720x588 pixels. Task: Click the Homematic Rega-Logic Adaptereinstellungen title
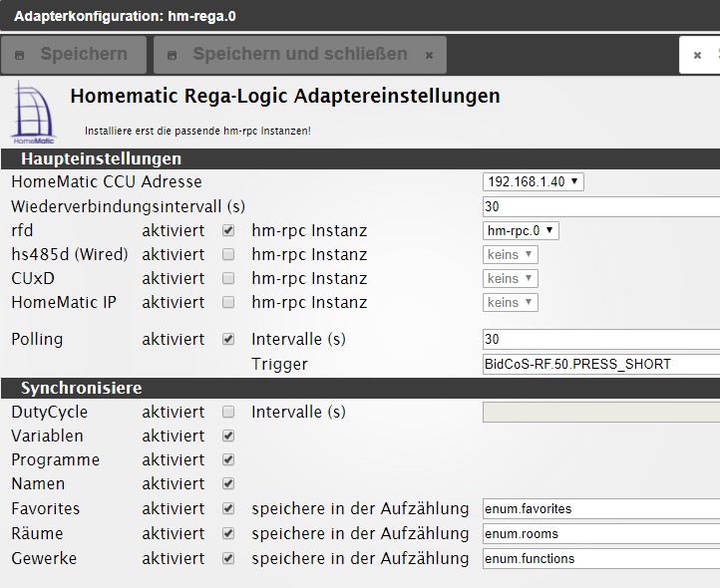coord(285,97)
